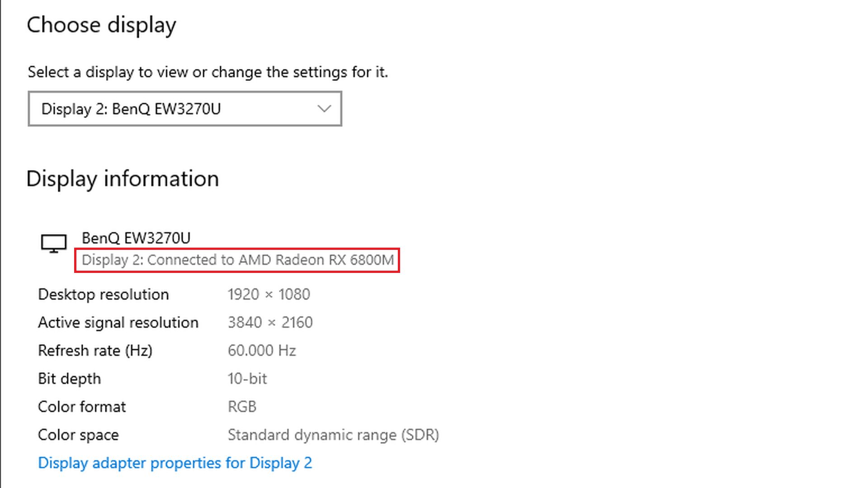Click the Active signal resolution label
The height and width of the screenshot is (488, 868).
point(118,323)
